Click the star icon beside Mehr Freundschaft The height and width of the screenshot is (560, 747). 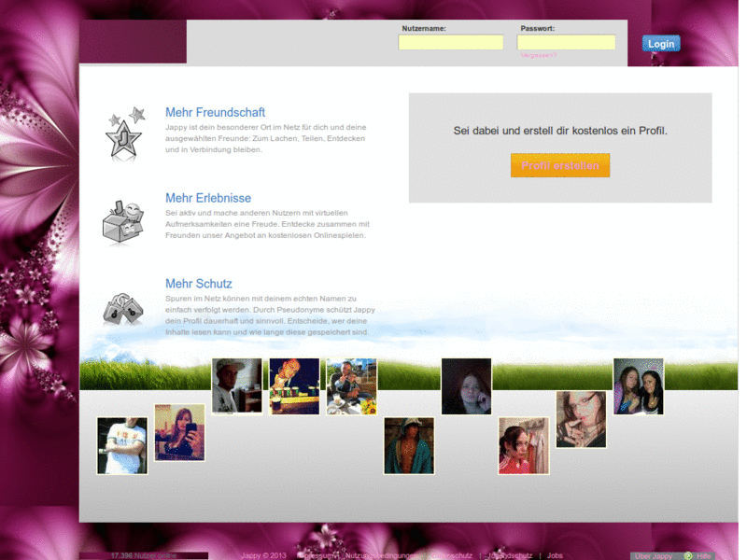tap(125, 133)
